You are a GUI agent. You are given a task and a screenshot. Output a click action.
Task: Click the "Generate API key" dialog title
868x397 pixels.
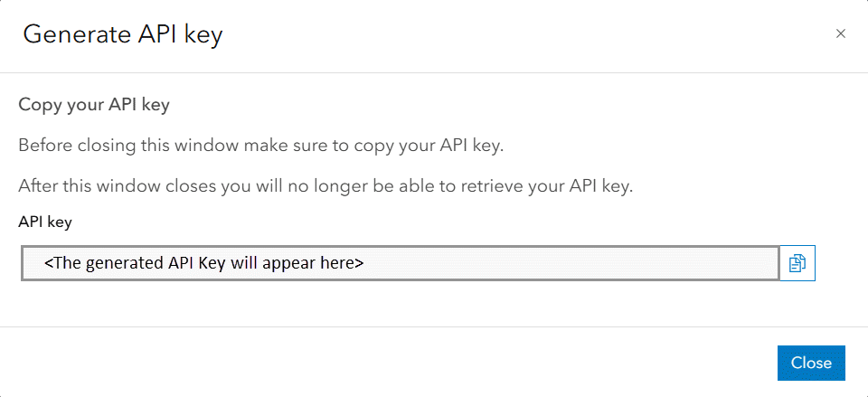point(123,35)
